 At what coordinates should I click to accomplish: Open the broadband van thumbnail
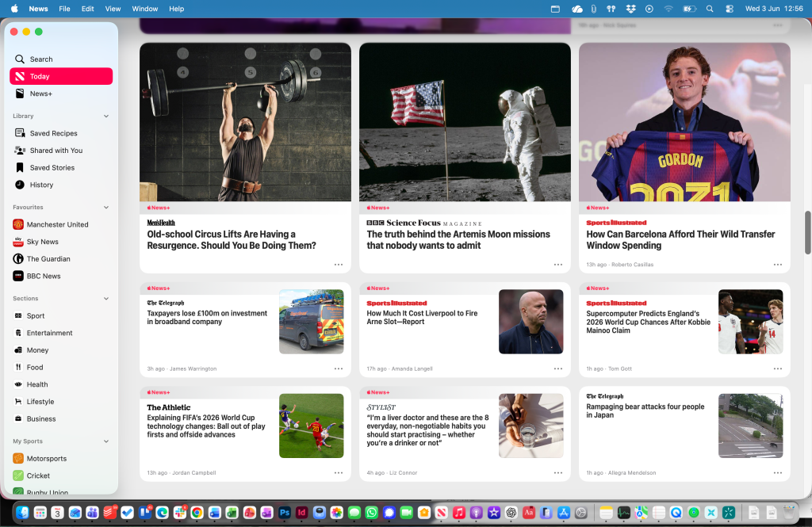[311, 322]
